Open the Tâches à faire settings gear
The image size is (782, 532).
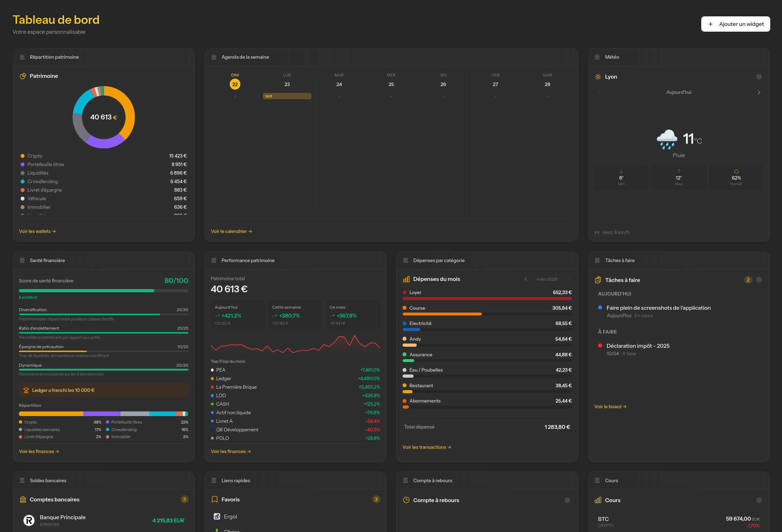point(759,280)
